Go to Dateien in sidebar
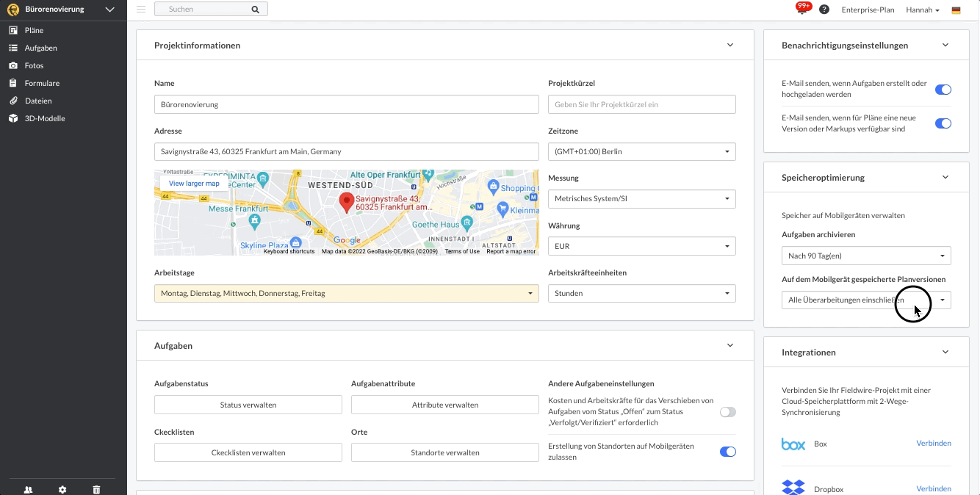Viewport: 980px width, 495px height. coord(38,101)
